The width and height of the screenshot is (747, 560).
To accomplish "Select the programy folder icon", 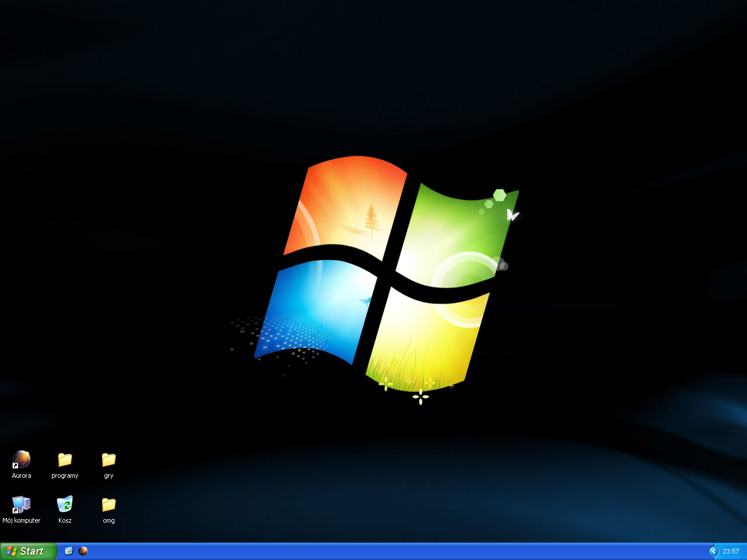I will [65, 460].
